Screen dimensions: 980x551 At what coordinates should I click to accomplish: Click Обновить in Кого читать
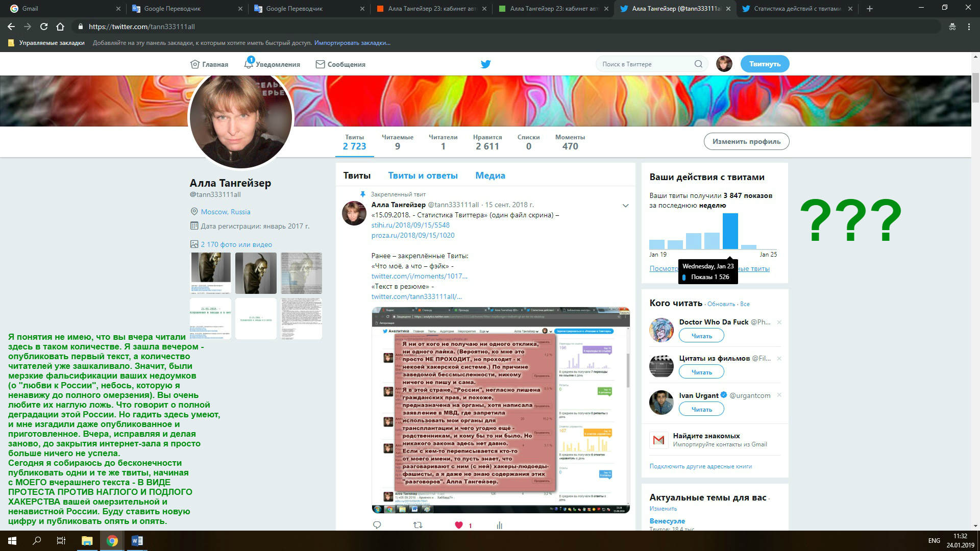pos(721,304)
